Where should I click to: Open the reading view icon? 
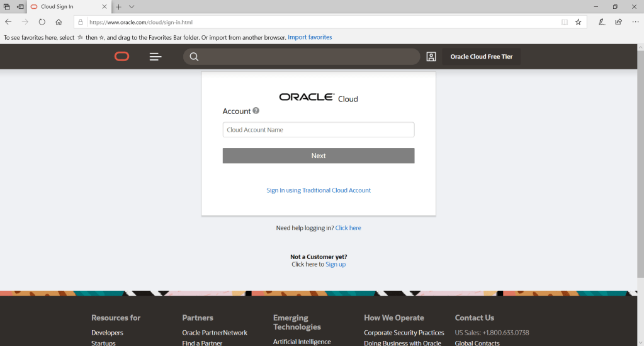point(565,21)
